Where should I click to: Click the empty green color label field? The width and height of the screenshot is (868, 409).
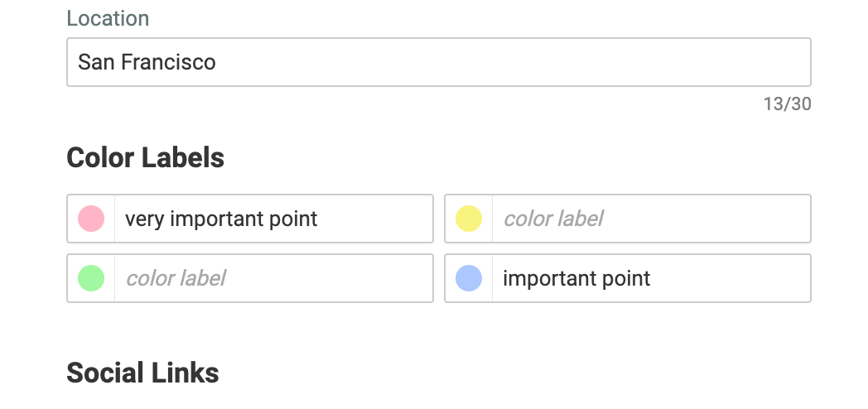pyautogui.click(x=273, y=278)
